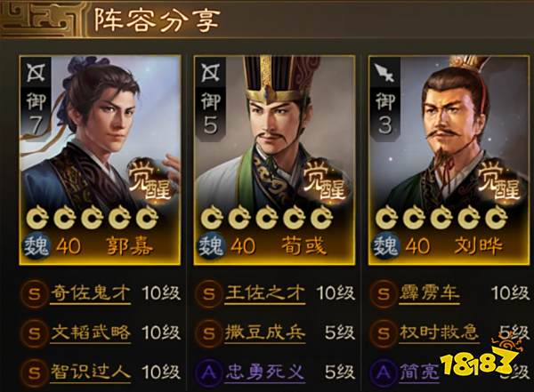Open the 王佐之才 skill link

[265, 292]
